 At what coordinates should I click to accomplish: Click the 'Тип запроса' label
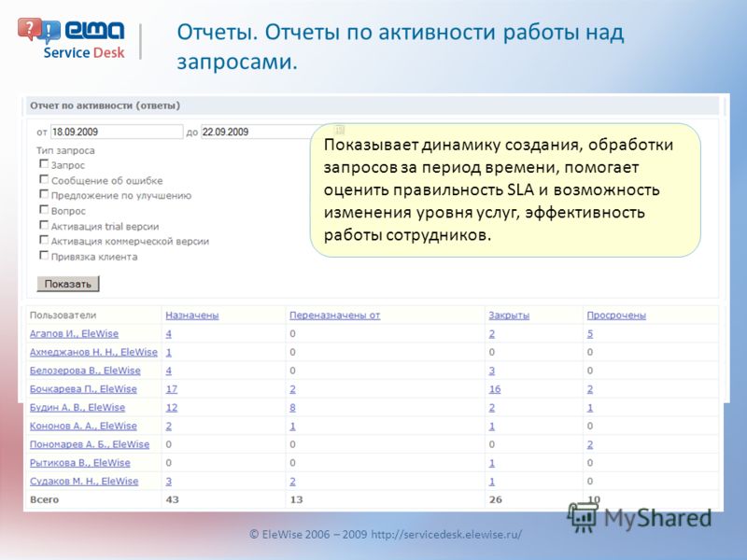(65, 150)
